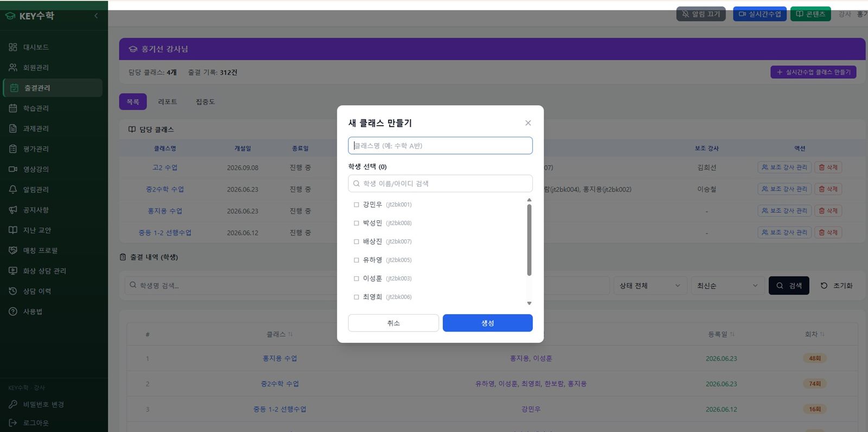Check the 이성훈 student checkbox
The width and height of the screenshot is (868, 432).
coord(356,278)
